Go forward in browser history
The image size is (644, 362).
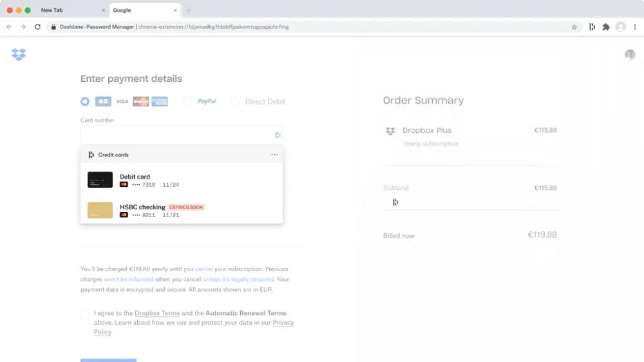coord(23,26)
